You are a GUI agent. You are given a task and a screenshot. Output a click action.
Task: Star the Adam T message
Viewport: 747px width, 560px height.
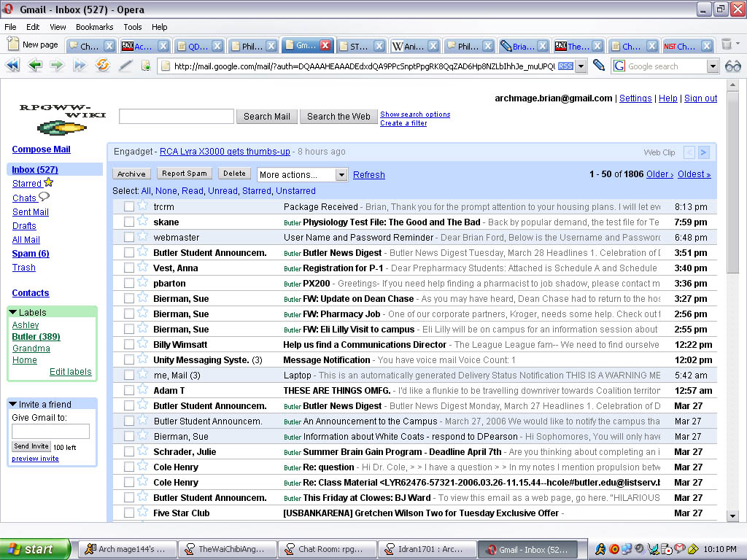point(142,389)
